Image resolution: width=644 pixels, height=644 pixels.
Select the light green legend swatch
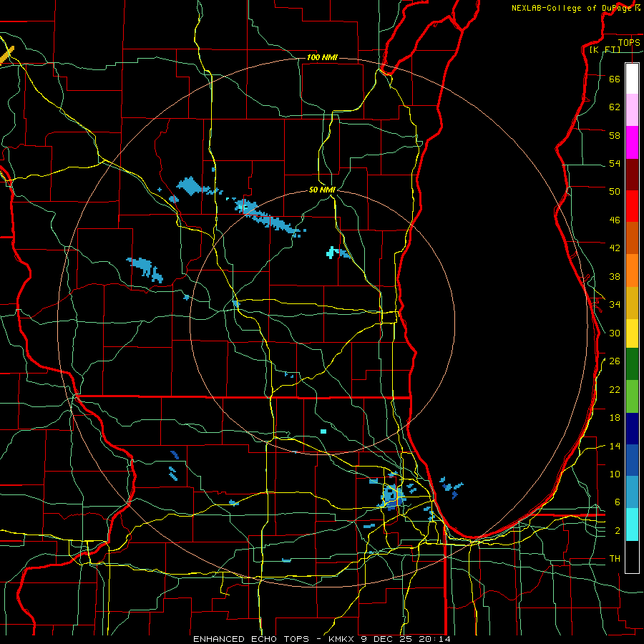[632, 396]
